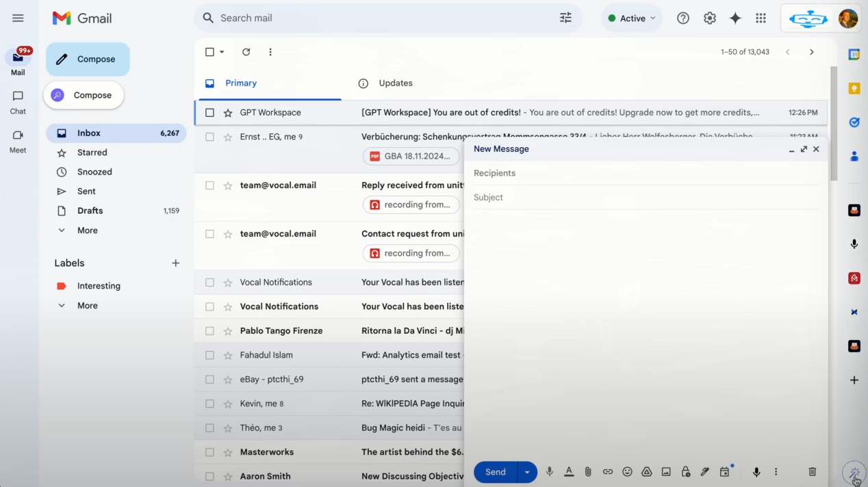Open the select dropdown arrow beside checkbox
This screenshot has width=868, height=487.
click(x=222, y=52)
